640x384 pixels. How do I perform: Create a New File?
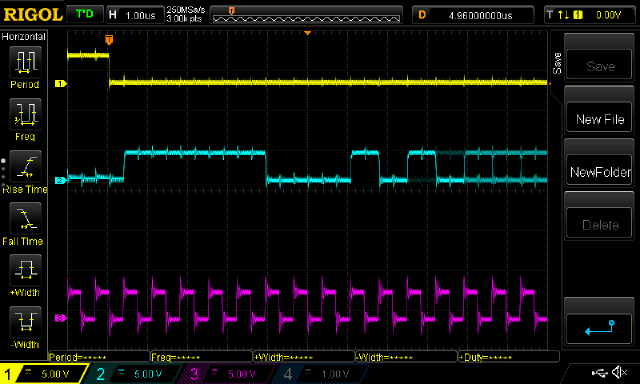click(x=599, y=118)
